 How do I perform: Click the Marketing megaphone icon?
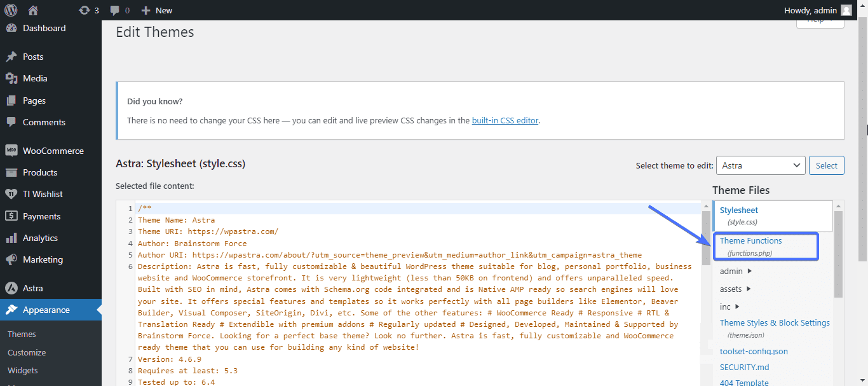coord(11,259)
